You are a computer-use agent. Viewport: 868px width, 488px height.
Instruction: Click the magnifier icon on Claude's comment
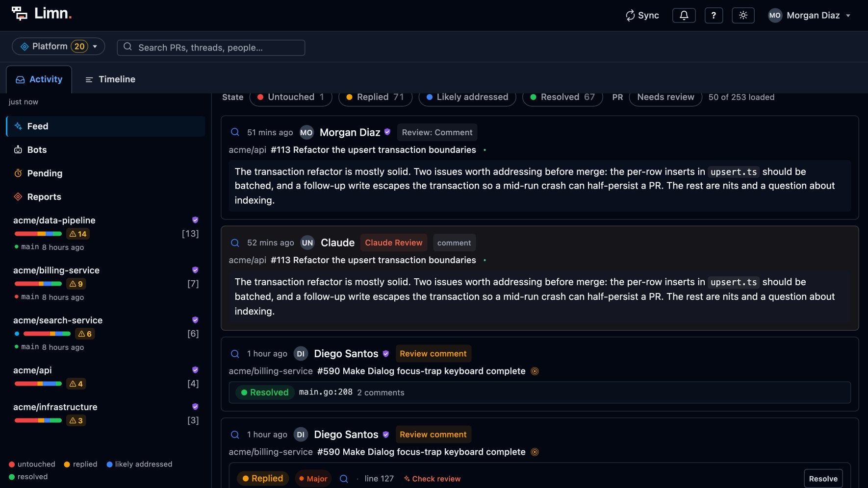coord(235,243)
